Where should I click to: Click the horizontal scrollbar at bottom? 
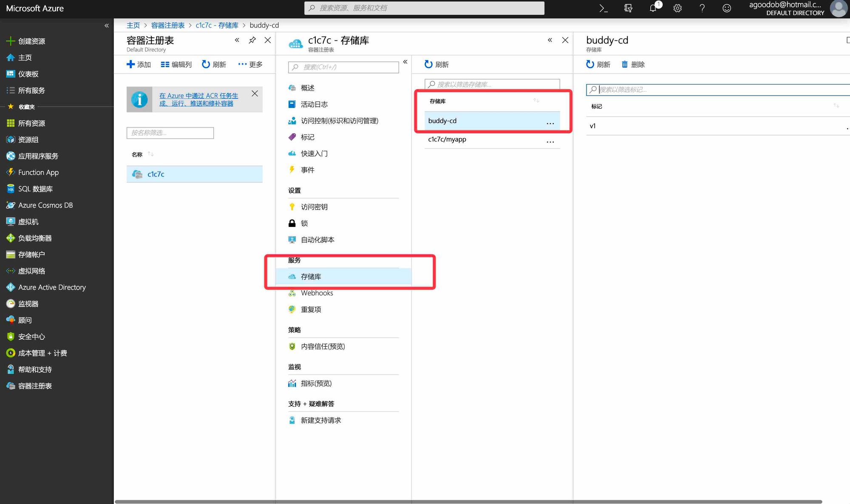point(467,501)
